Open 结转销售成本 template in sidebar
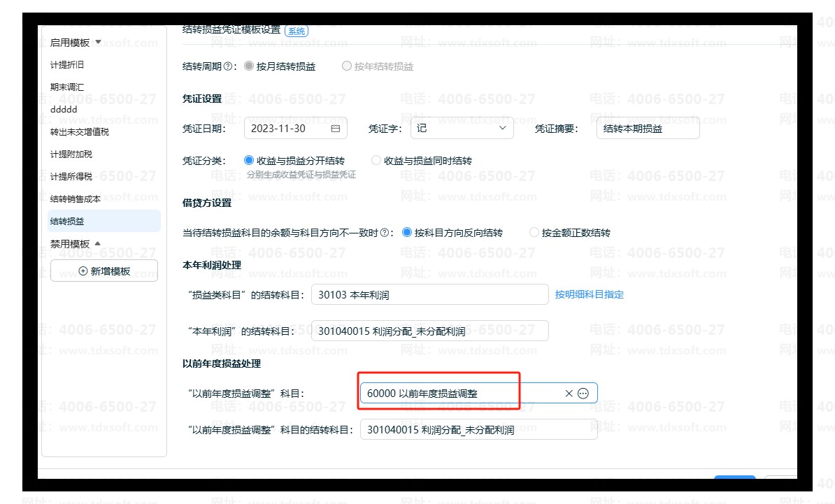 pos(76,199)
